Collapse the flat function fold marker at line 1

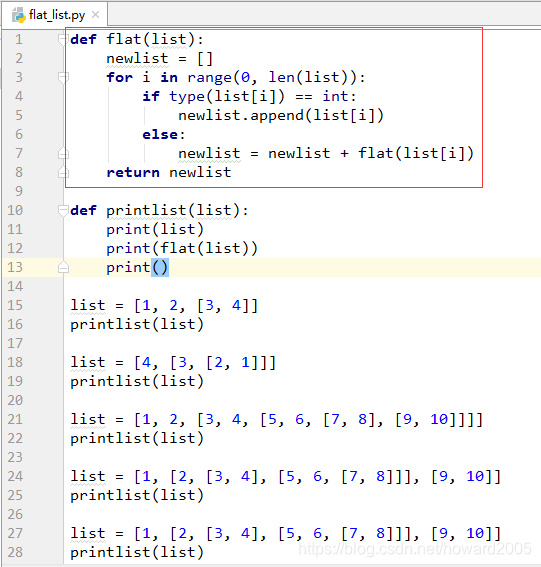coord(63,39)
